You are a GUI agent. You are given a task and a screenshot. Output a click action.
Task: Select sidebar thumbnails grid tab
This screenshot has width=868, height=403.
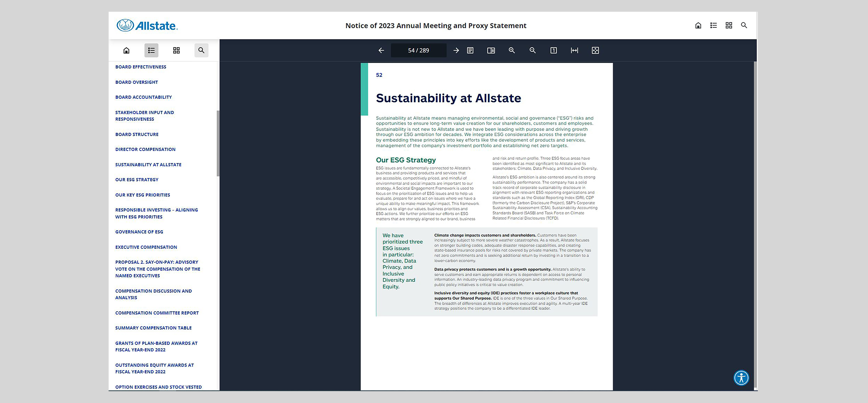pyautogui.click(x=176, y=50)
